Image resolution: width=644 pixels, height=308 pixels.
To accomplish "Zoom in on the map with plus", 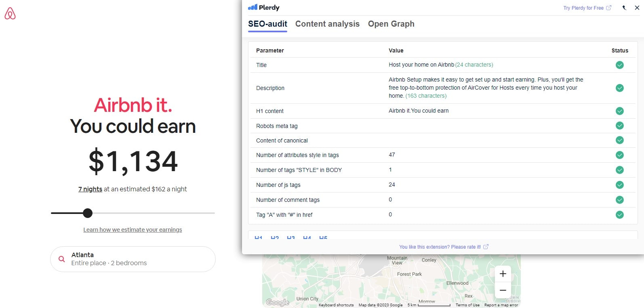I will point(503,274).
